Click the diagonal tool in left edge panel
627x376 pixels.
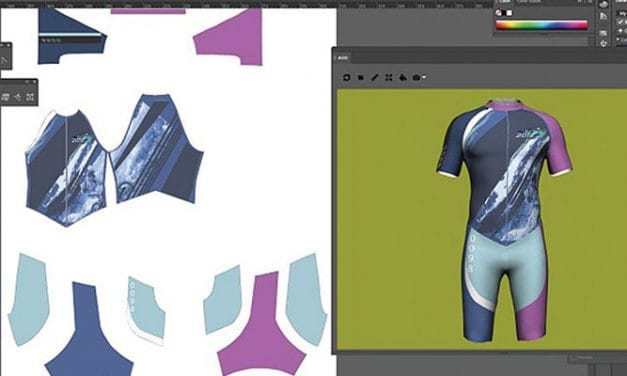pyautogui.click(x=4, y=61)
